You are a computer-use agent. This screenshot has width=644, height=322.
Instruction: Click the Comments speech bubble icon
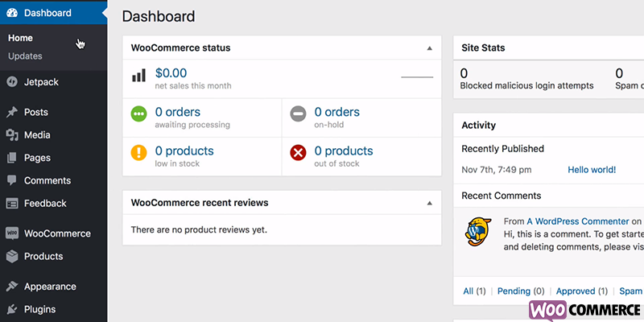[x=12, y=180]
